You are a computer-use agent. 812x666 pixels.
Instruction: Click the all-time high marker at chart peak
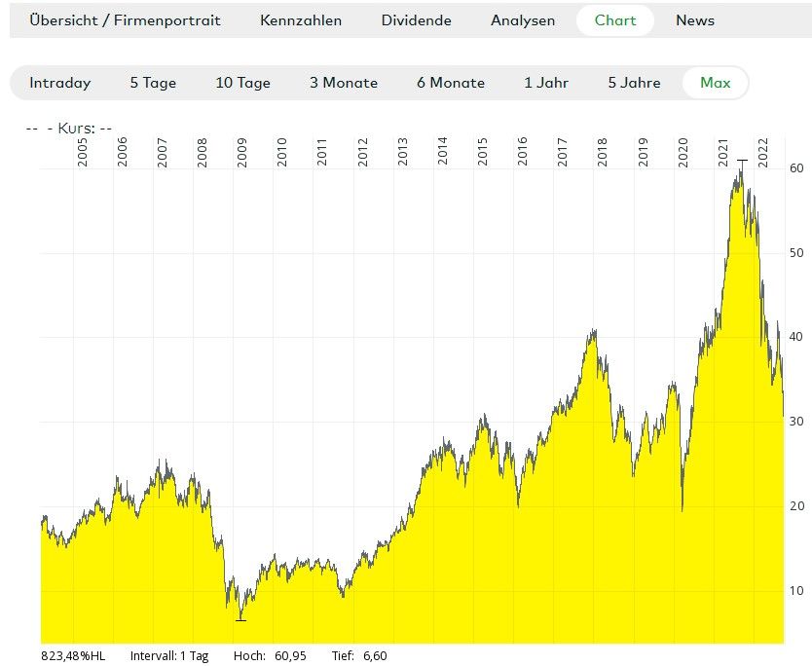pos(742,161)
